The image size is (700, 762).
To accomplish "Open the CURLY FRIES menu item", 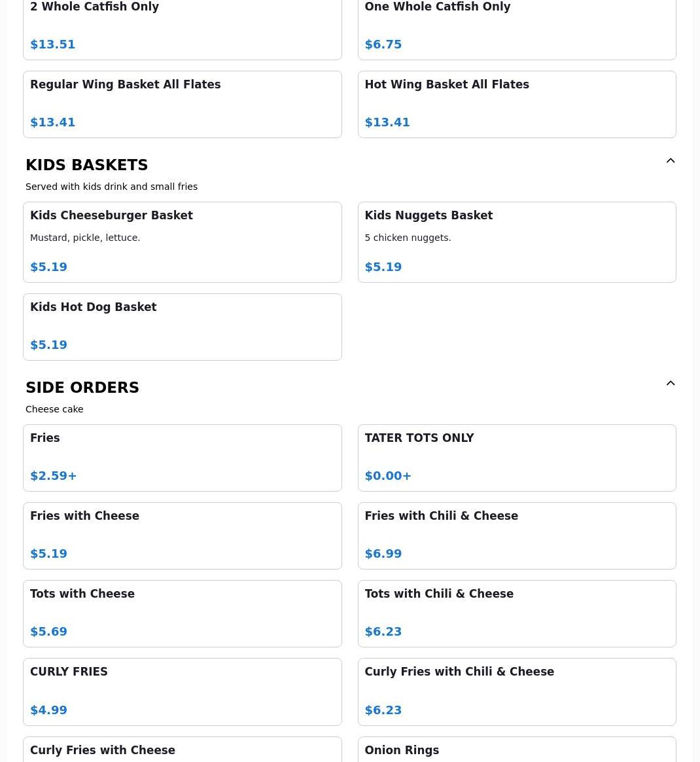I will coord(182,691).
